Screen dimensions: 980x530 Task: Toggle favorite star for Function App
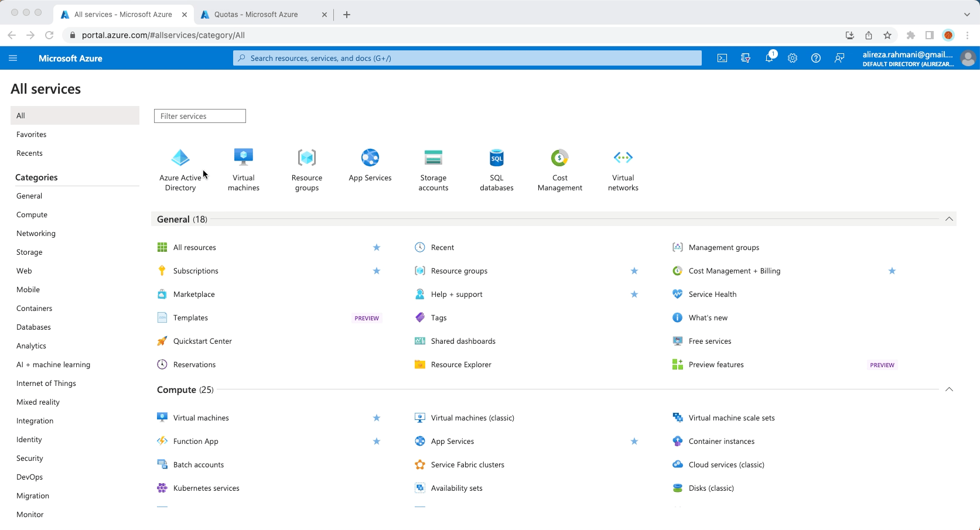377,441
